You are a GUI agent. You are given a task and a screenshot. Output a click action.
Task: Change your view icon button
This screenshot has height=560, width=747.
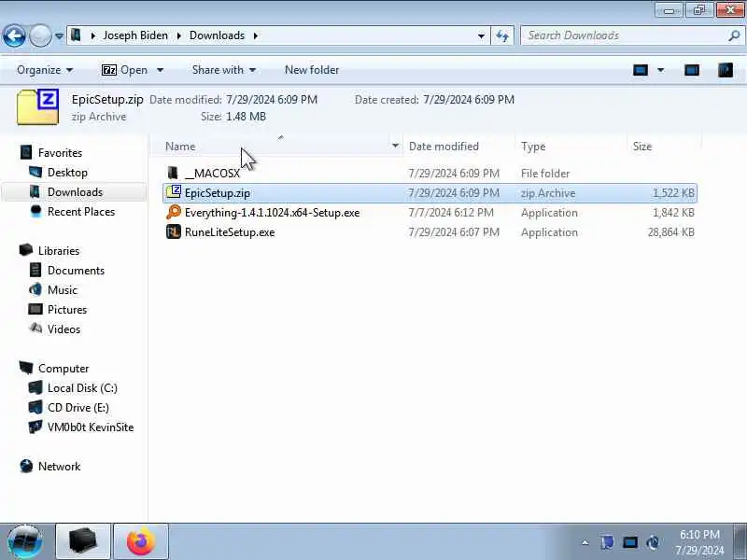[x=641, y=71]
